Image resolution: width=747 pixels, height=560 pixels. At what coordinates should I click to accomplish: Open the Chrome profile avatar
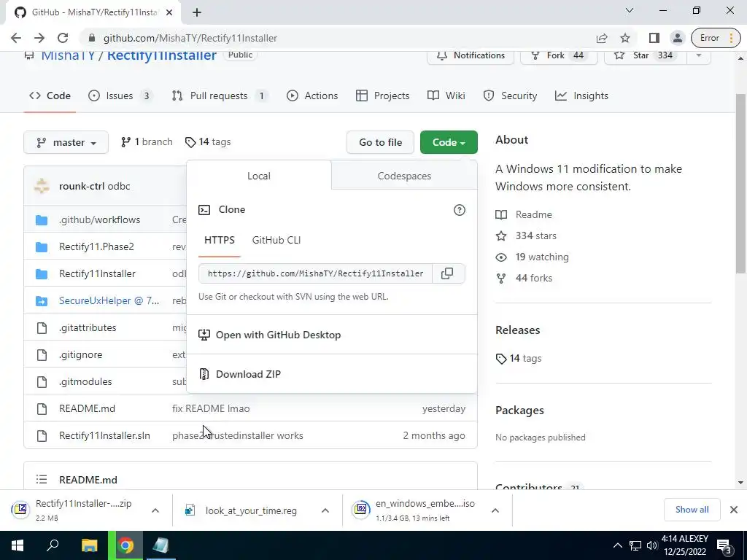[677, 38]
